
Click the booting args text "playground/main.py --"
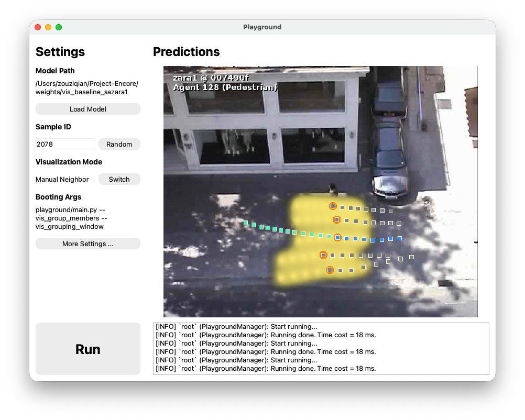click(70, 210)
